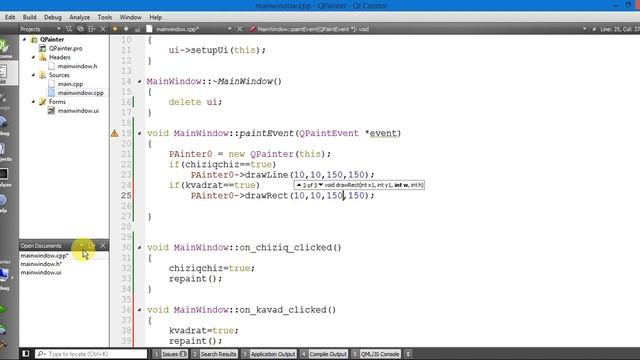Run the project with the green arrow
Screen dimensions: 640x360
(x=4, y=309)
